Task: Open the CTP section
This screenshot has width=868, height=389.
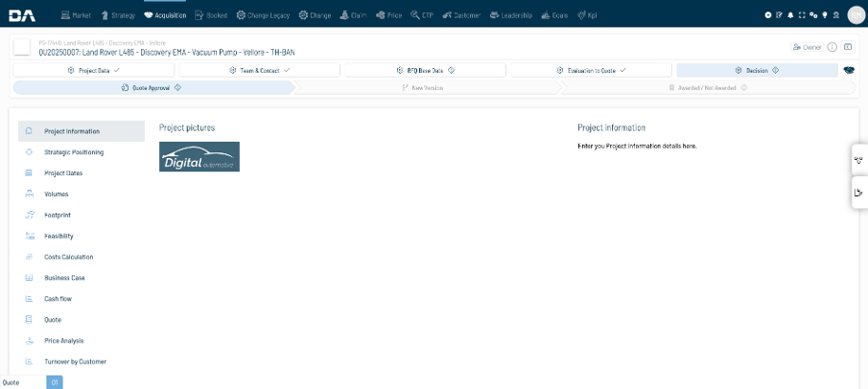Action: pos(422,15)
